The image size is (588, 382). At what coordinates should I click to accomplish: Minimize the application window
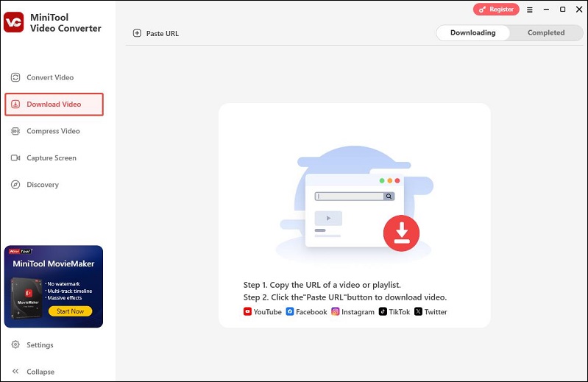[x=546, y=10]
